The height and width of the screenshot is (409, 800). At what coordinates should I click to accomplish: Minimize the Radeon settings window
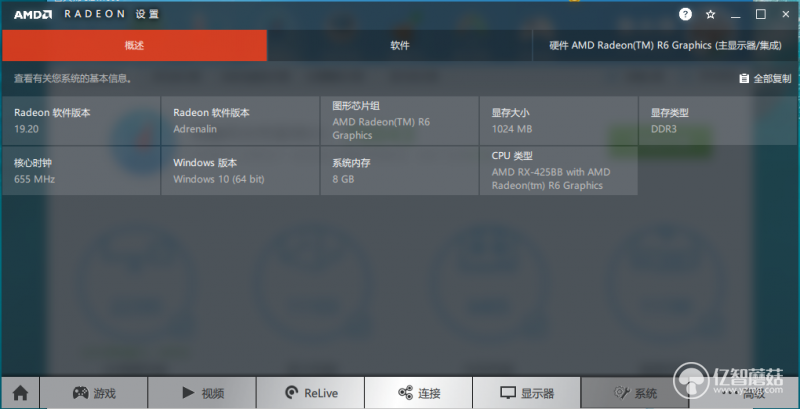(735, 15)
